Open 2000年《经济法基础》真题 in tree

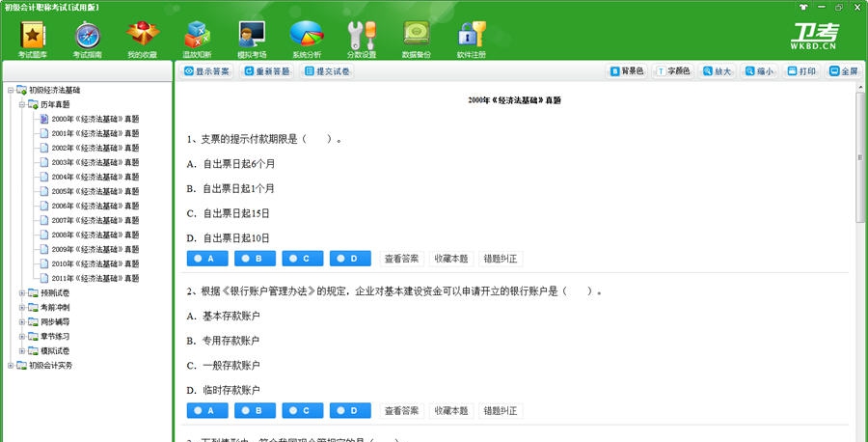95,119
